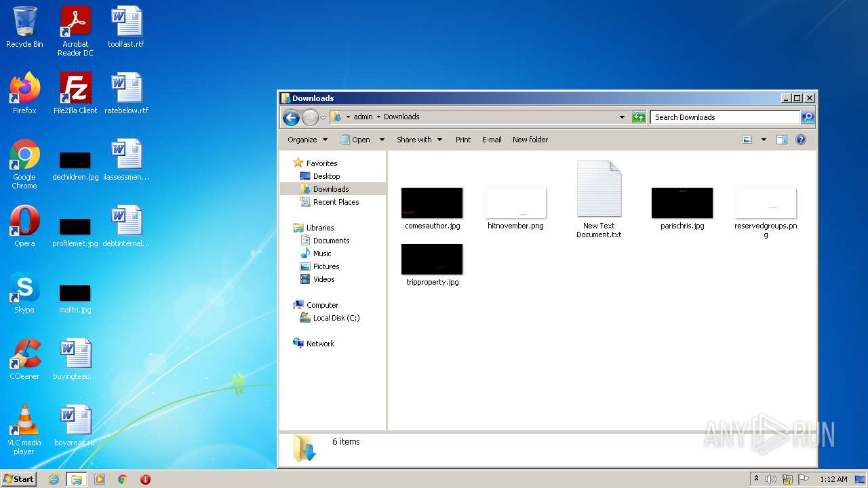Open Opera desktop shortcut
This screenshot has height=488, width=868.
pyautogui.click(x=24, y=226)
